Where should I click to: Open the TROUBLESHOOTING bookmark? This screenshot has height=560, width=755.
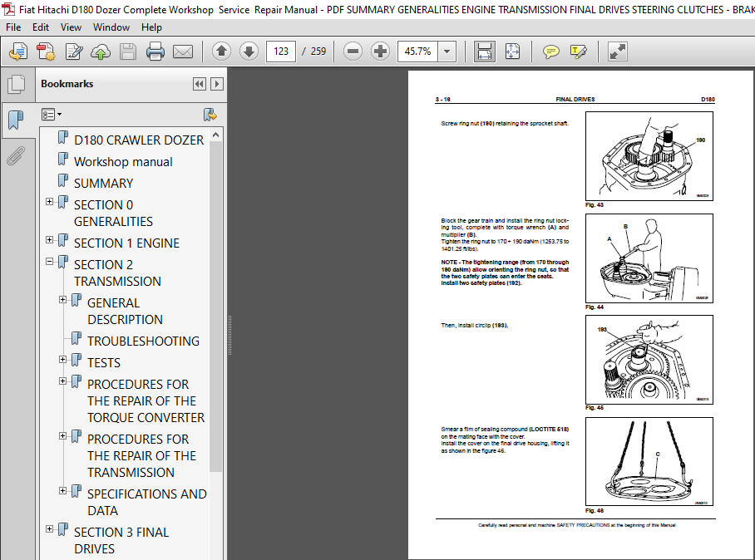(x=143, y=341)
